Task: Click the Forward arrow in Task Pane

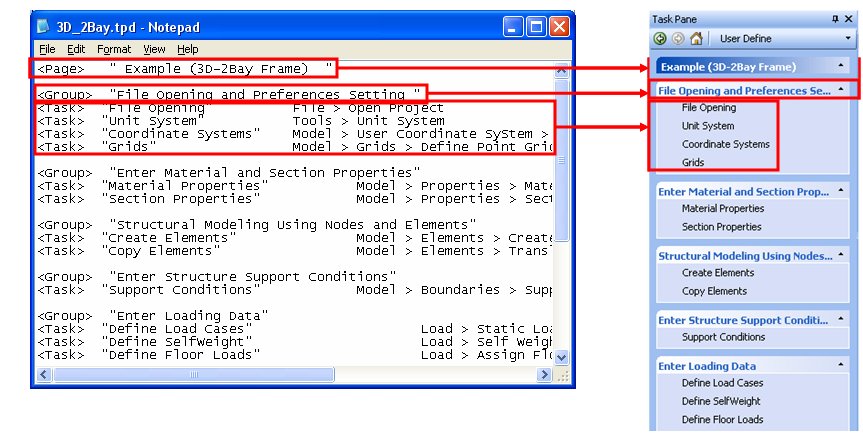Action: coord(677,39)
